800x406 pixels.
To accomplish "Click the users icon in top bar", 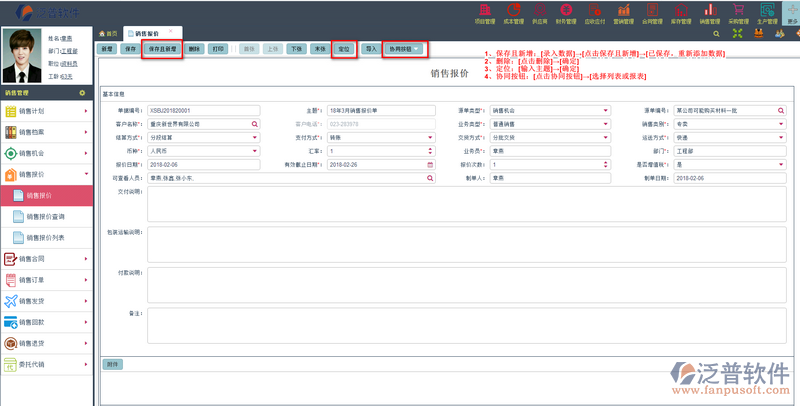I will 780,33.
